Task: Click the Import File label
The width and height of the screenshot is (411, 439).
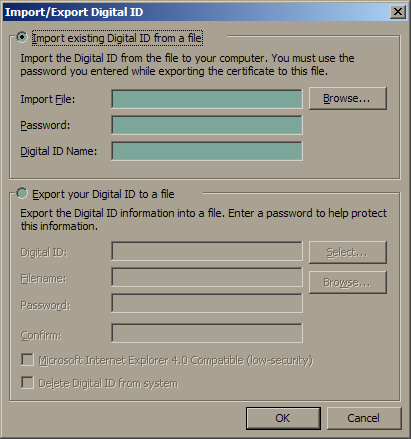Action: [x=48, y=99]
